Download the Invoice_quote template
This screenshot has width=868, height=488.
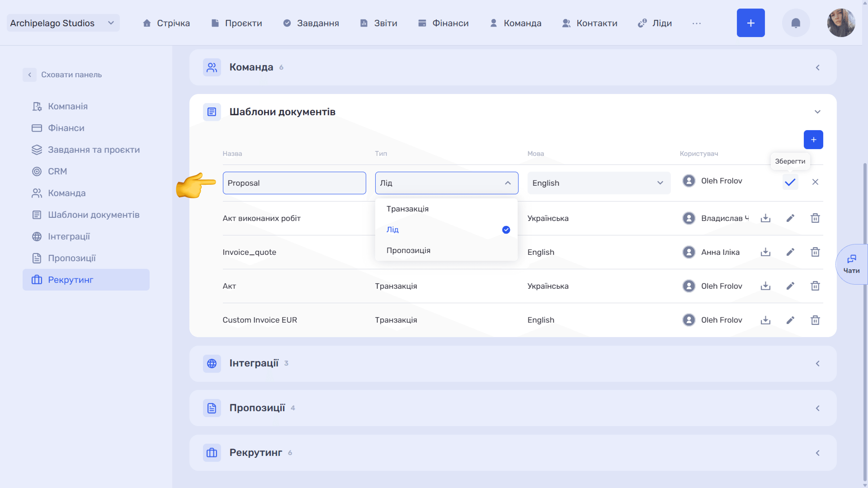[x=765, y=252]
